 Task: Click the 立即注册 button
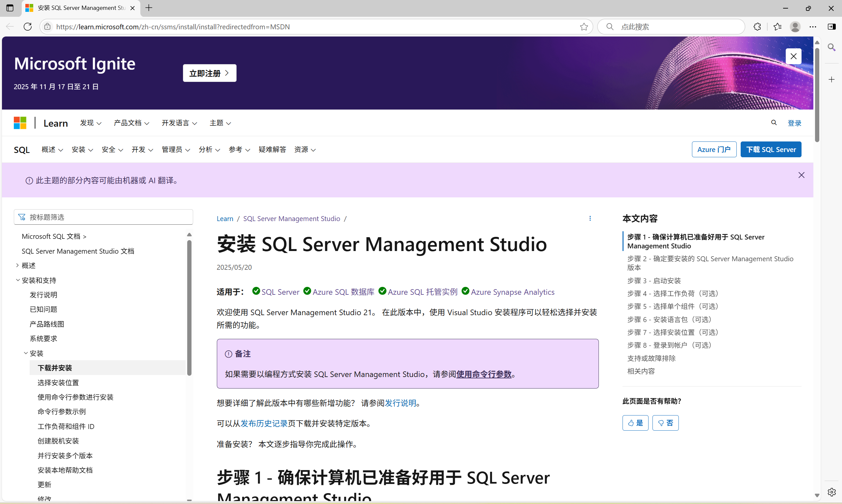click(x=209, y=73)
